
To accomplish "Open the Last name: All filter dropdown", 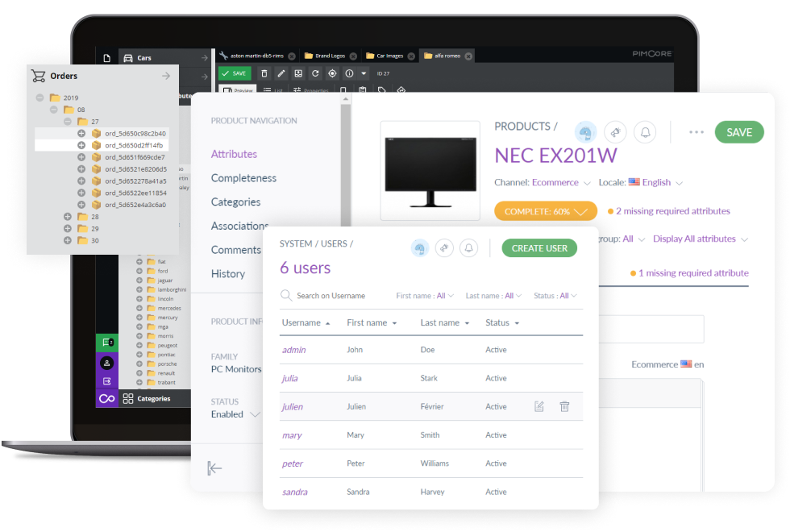I will pos(493,296).
